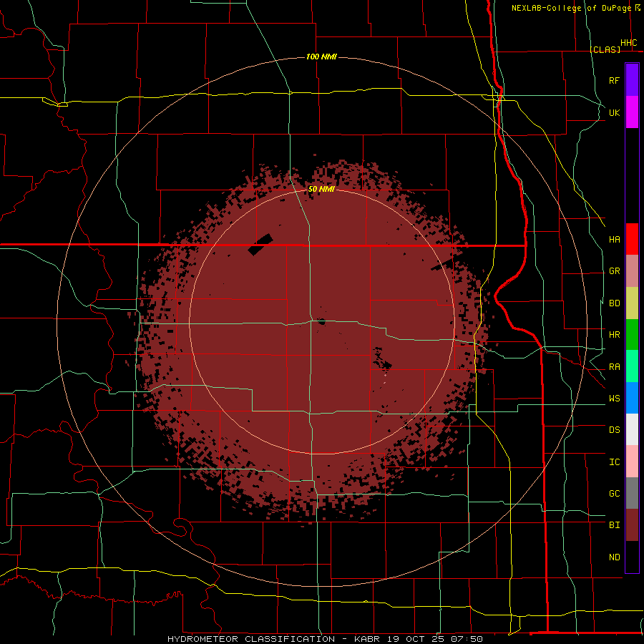Click the KABR station identifier
Viewport: 644px width, 644px height.
pyautogui.click(x=367, y=639)
